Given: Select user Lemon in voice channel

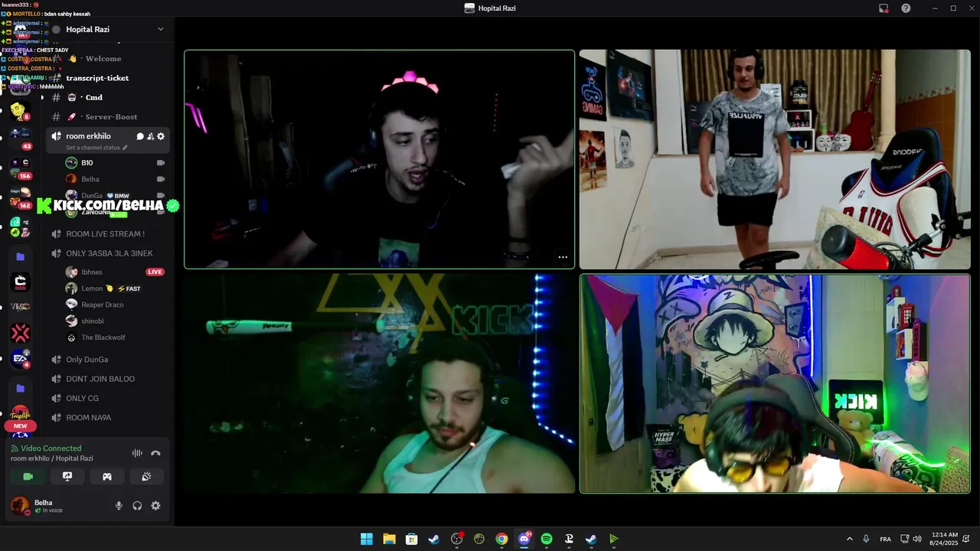Looking at the screenshot, I should coord(115,289).
